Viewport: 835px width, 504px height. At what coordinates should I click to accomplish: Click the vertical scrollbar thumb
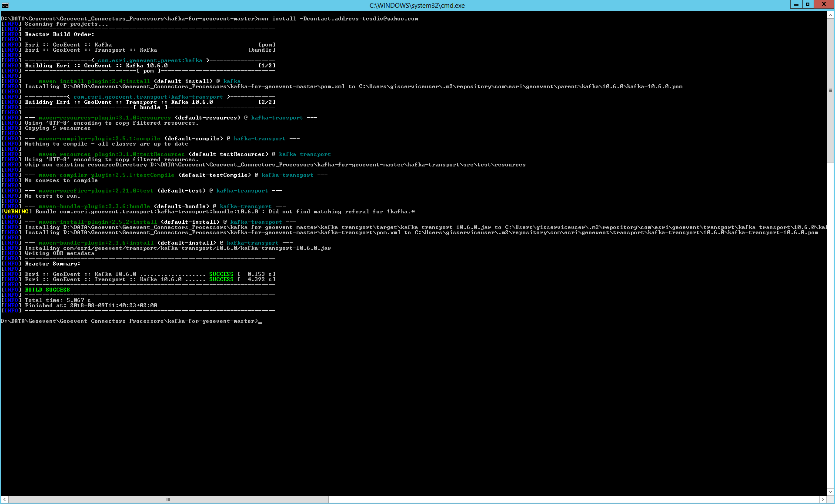830,90
